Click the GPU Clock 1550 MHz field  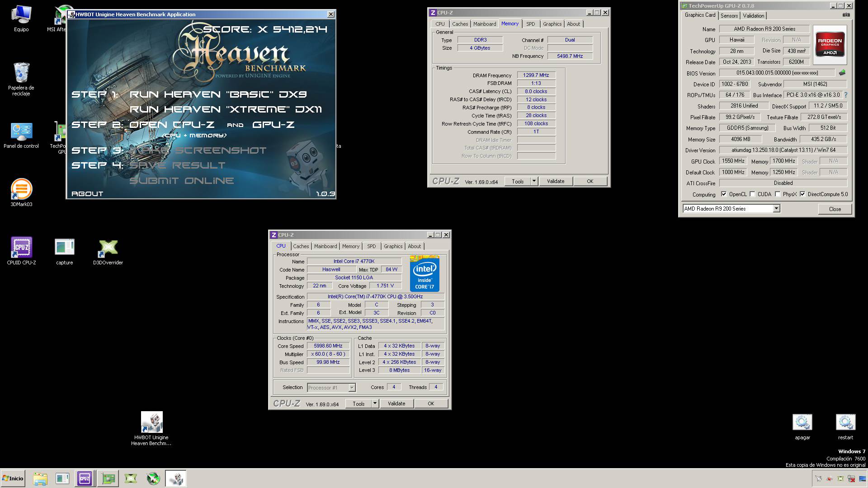733,161
